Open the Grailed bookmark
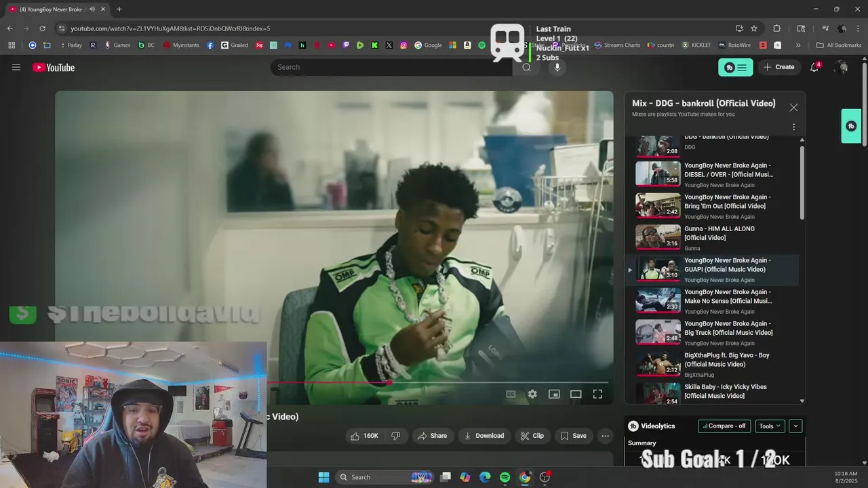868x488 pixels. (x=235, y=45)
